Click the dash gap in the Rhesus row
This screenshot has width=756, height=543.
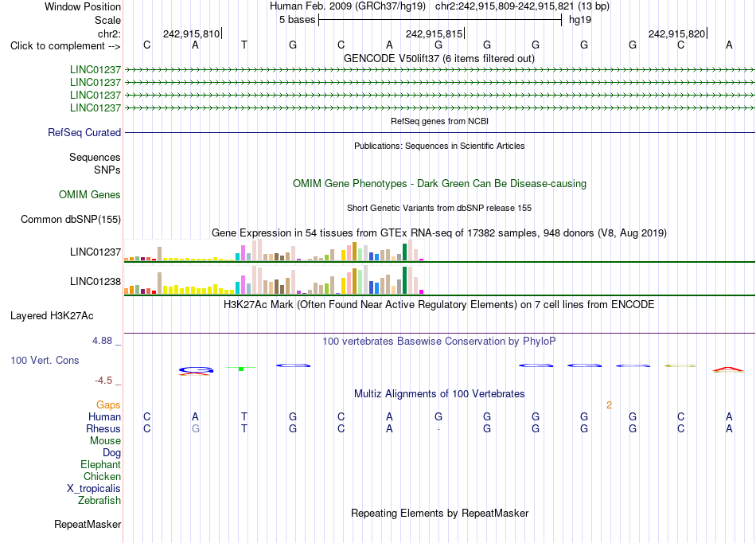[x=438, y=428]
